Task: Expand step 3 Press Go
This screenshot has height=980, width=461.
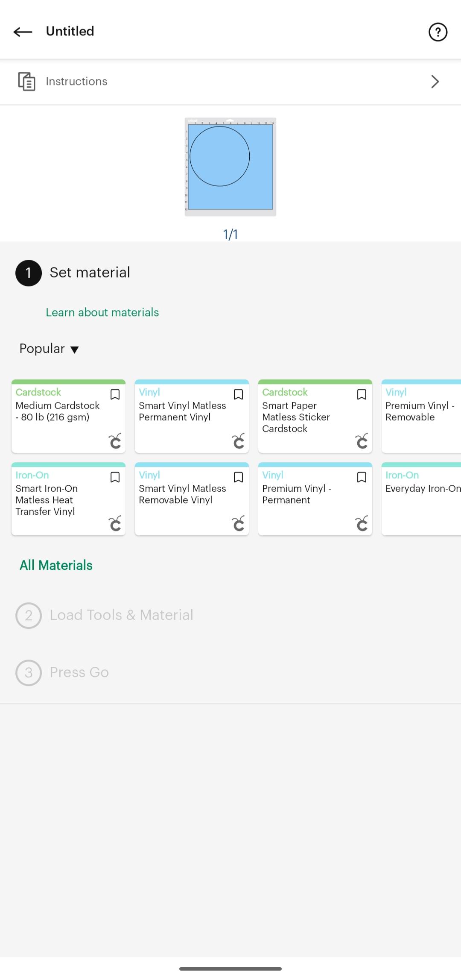Action: click(62, 672)
